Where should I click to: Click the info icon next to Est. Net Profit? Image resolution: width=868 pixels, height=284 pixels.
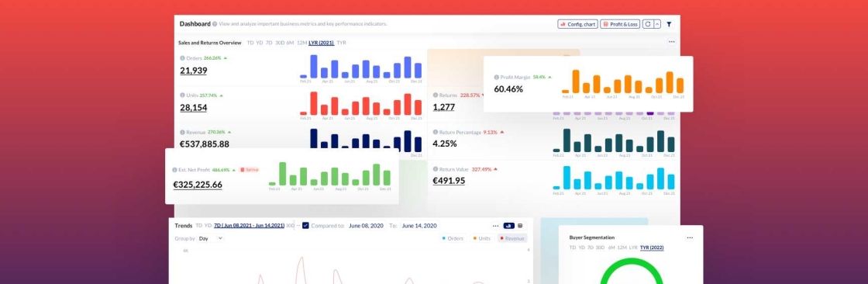(175, 170)
